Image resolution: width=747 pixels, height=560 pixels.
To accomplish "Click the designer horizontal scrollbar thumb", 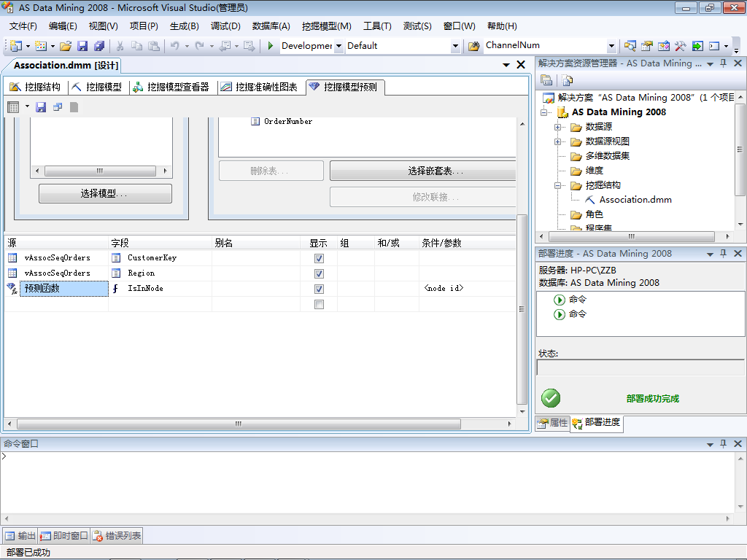I will pos(239,424).
